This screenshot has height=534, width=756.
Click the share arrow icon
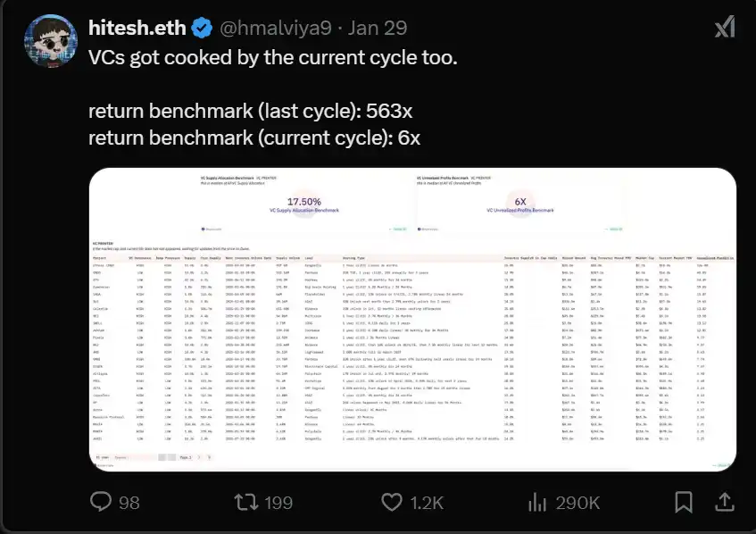click(726, 502)
